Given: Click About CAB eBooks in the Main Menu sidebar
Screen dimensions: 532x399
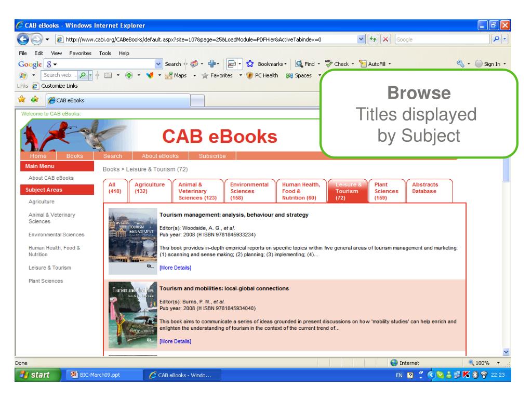Looking at the screenshot, I should [51, 178].
